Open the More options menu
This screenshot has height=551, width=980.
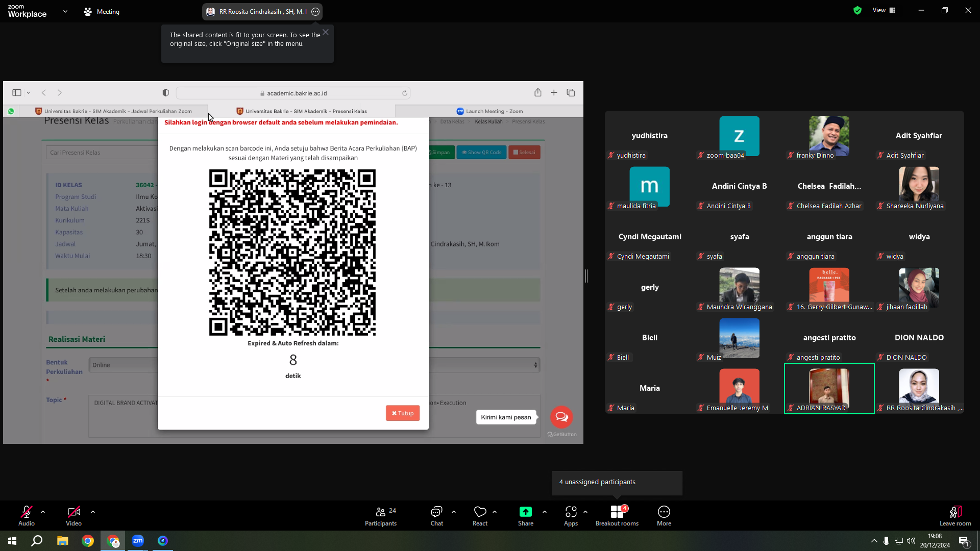[664, 516]
